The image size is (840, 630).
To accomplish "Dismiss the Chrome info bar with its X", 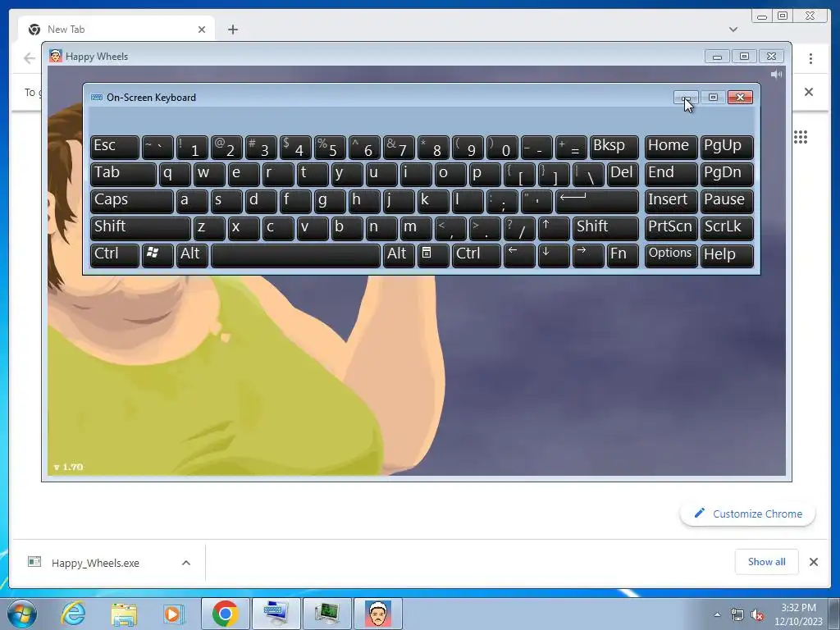I will (x=809, y=92).
